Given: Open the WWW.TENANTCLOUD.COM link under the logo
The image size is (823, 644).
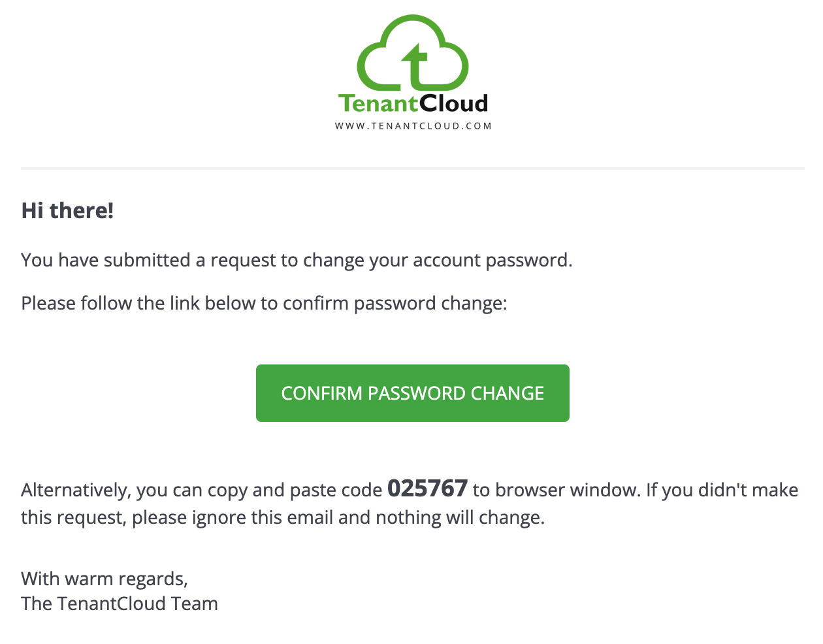Looking at the screenshot, I should (x=413, y=126).
